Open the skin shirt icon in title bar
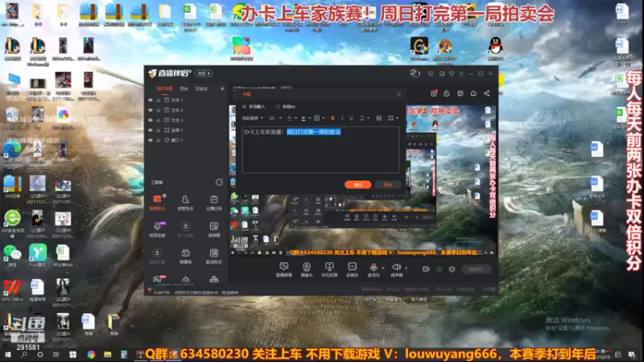This screenshot has height=362, width=644. pos(452,73)
